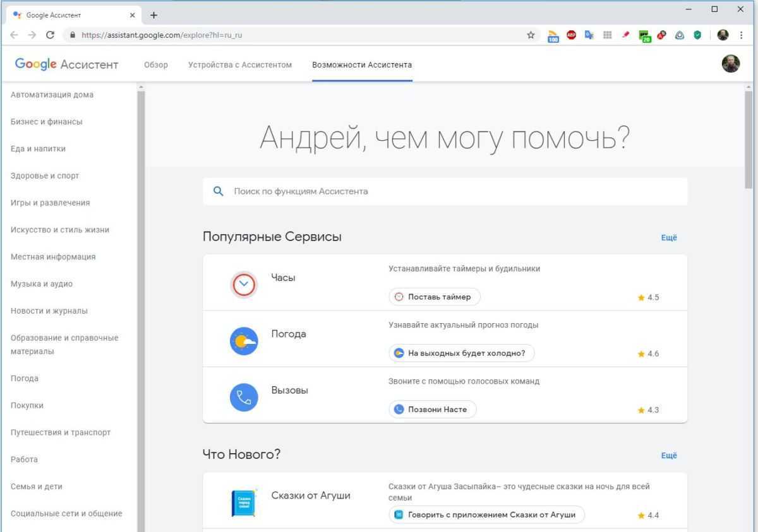The width and height of the screenshot is (758, 532).
Task: Open the Google account avatar on the page
Action: (730, 64)
